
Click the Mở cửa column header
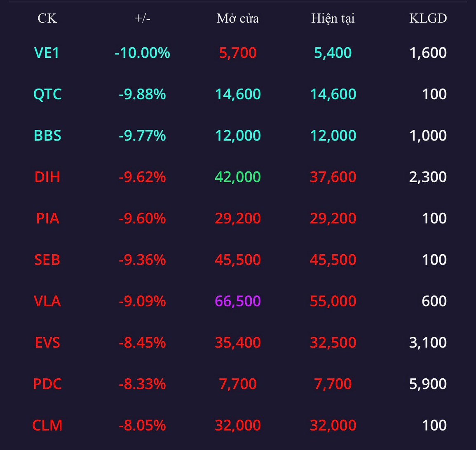pos(238,19)
